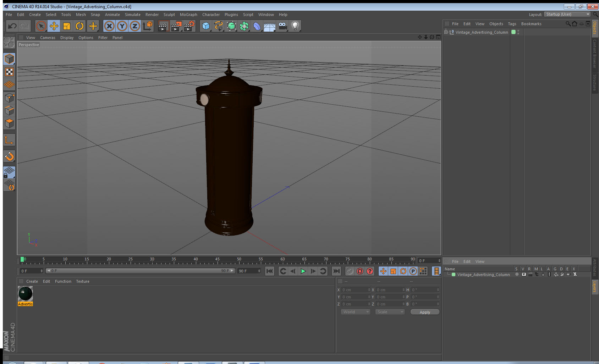599x364 pixels.
Task: Add a deformer object
Action: click(257, 26)
